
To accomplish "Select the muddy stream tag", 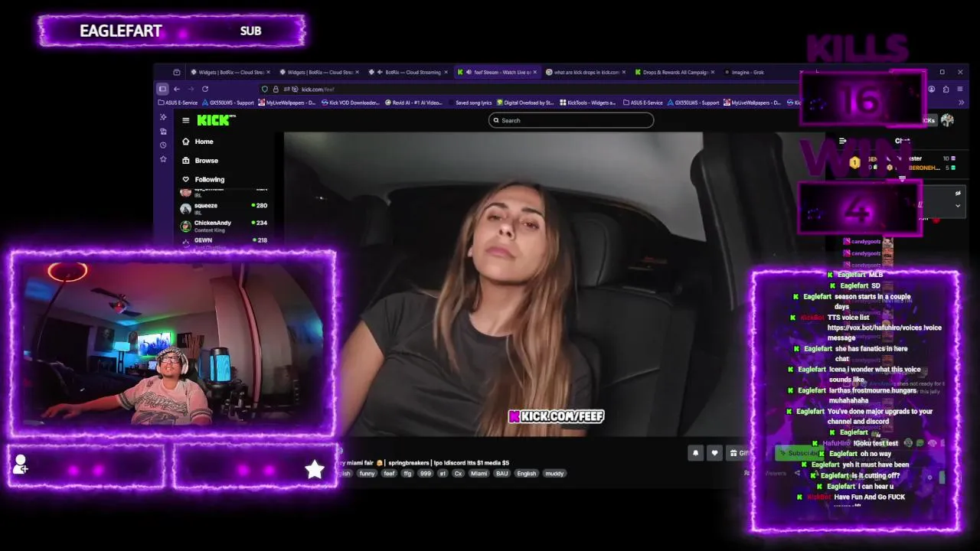I will coord(554,474).
